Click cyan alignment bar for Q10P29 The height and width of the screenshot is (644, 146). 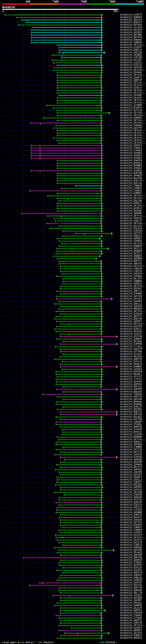coord(67,30)
